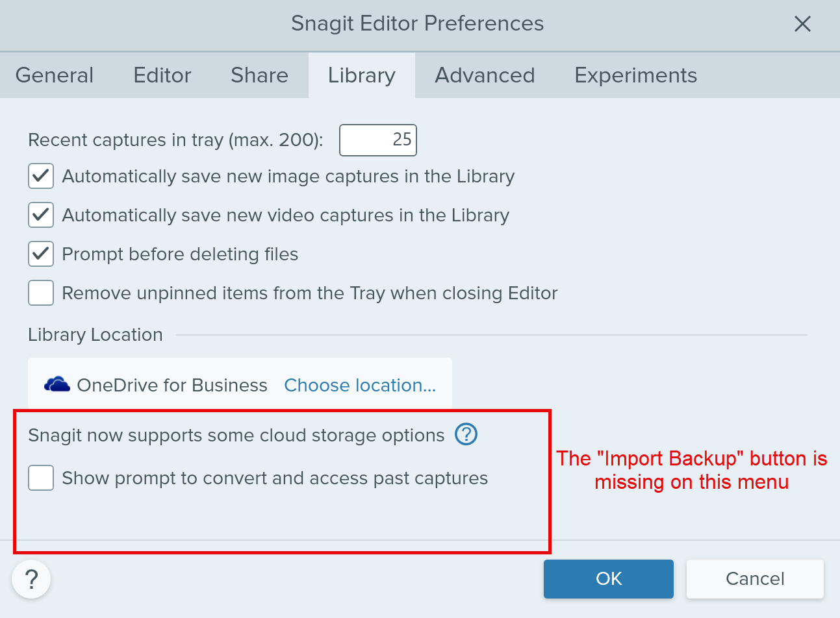Switch to the General tab
This screenshot has height=618, width=840.
[55, 75]
